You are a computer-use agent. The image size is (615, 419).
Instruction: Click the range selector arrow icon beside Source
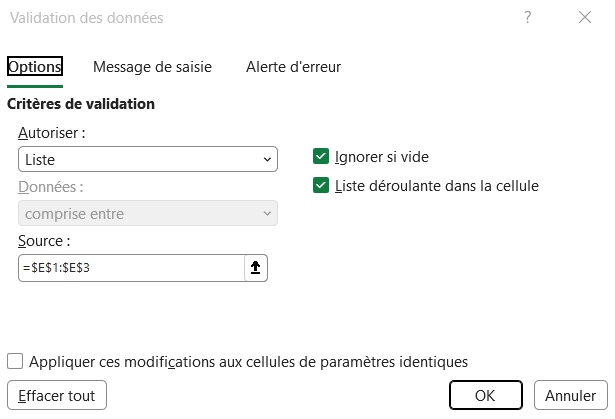[x=256, y=268]
